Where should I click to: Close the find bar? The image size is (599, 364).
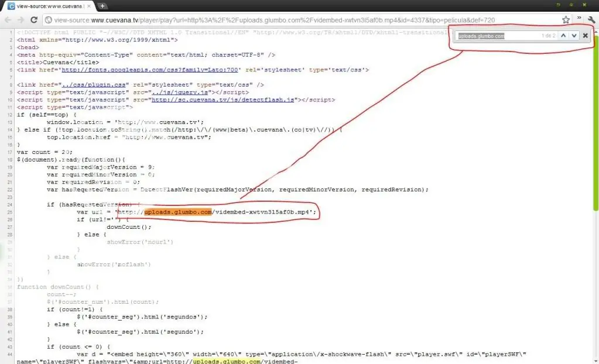point(586,36)
